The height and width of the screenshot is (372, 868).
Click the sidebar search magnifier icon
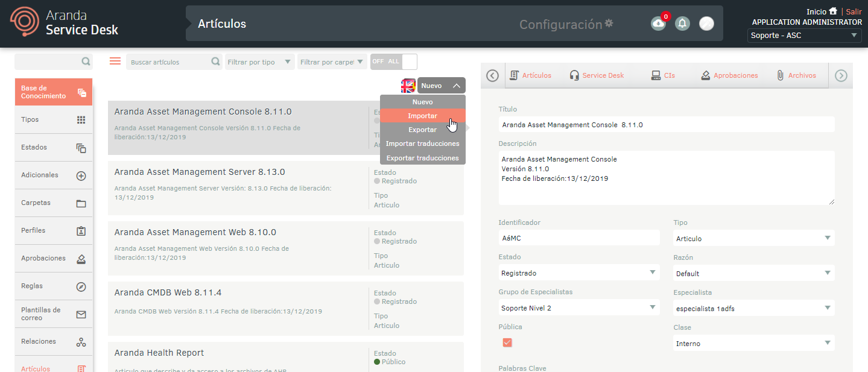(x=86, y=61)
